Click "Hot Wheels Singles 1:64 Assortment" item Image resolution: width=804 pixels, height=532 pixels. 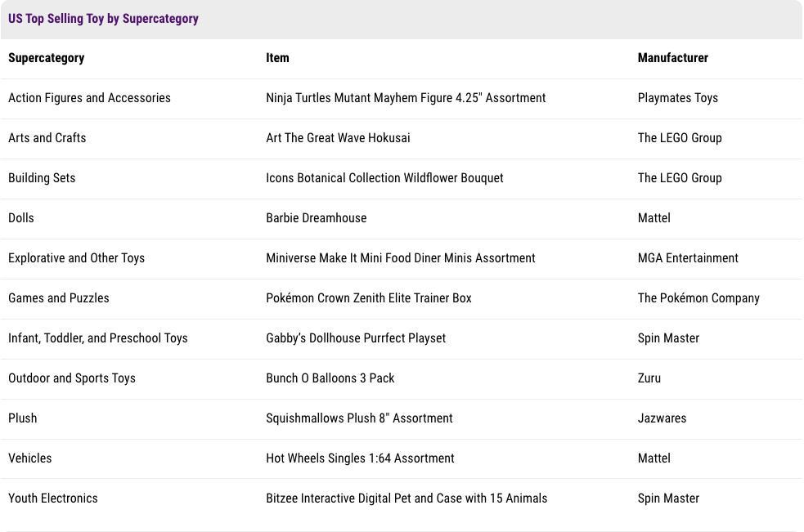pyautogui.click(x=360, y=458)
